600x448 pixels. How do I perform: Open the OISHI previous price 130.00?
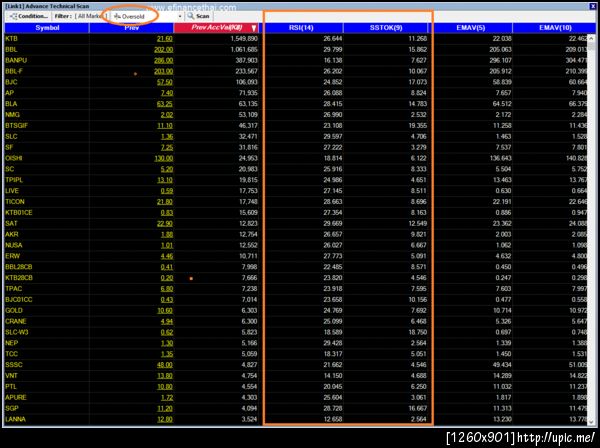pos(163,158)
